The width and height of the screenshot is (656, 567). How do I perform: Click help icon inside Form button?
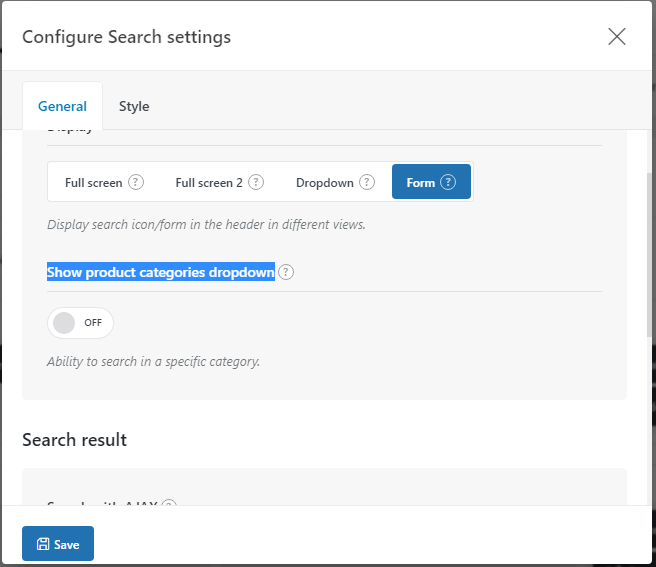448,182
